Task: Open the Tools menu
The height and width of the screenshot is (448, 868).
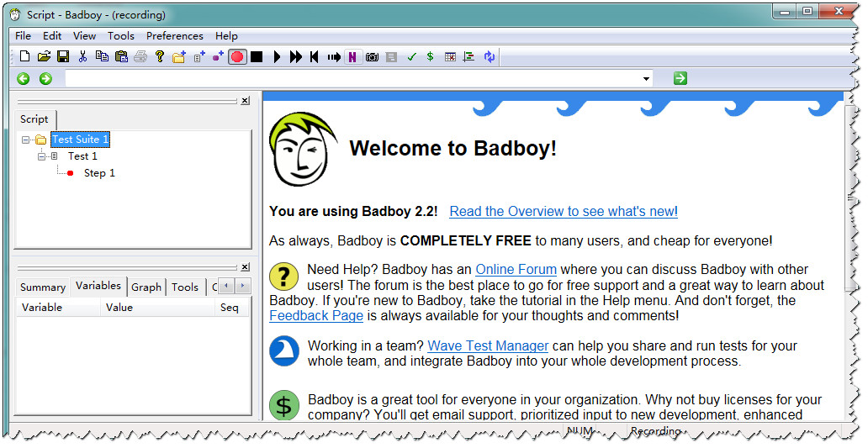Action: click(120, 36)
